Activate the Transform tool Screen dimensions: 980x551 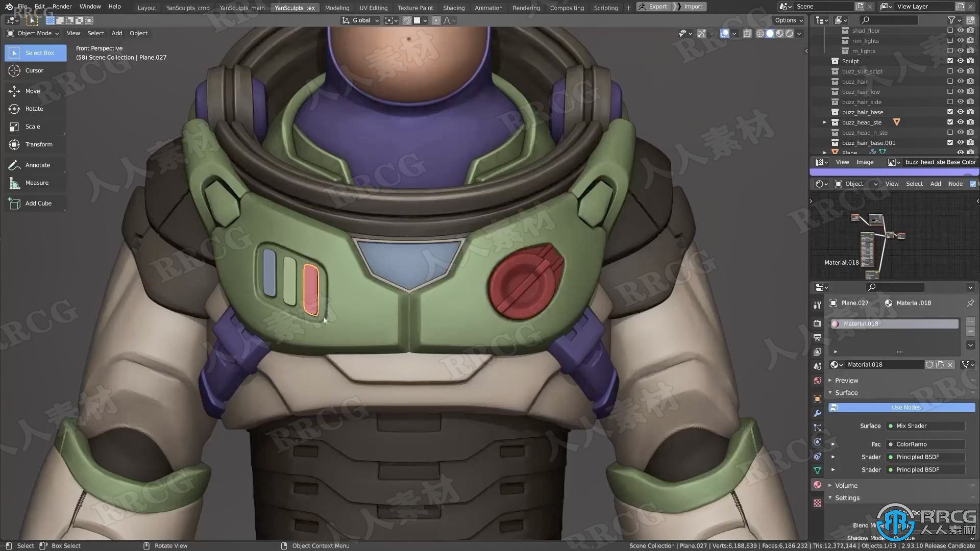click(35, 144)
